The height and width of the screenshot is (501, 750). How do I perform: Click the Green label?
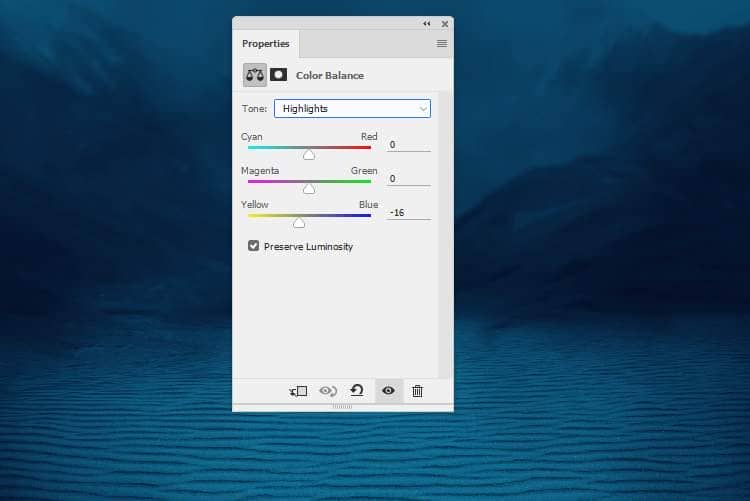coord(364,171)
